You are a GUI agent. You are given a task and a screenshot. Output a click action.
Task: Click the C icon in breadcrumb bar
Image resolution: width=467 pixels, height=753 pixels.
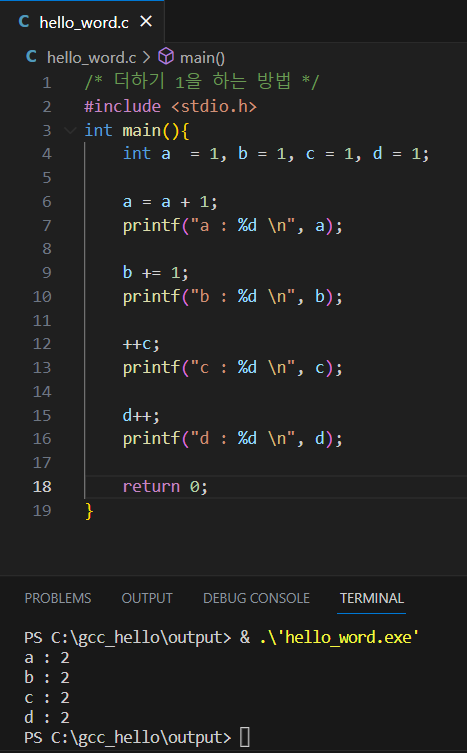tap(31, 57)
